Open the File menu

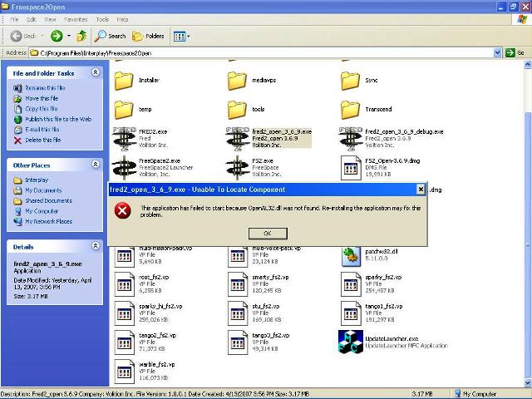tap(14, 20)
